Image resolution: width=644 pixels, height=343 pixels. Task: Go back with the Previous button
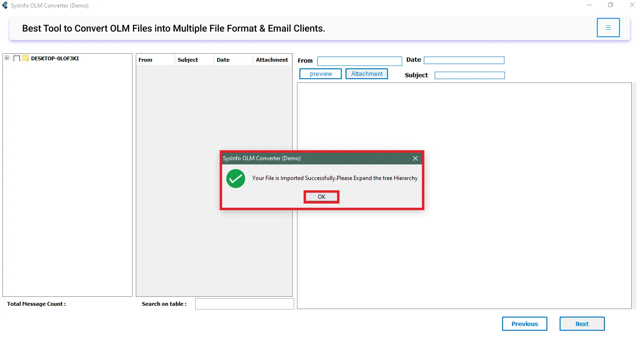(x=525, y=324)
